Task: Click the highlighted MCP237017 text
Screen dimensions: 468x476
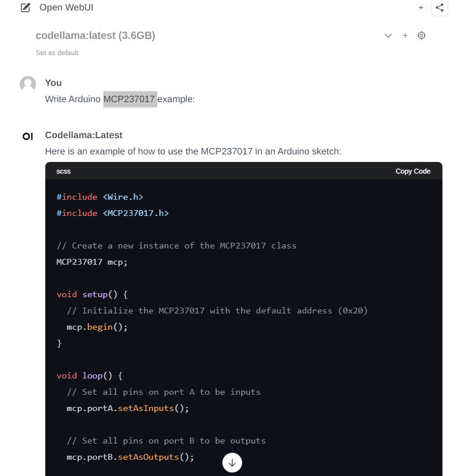Action: [x=130, y=99]
